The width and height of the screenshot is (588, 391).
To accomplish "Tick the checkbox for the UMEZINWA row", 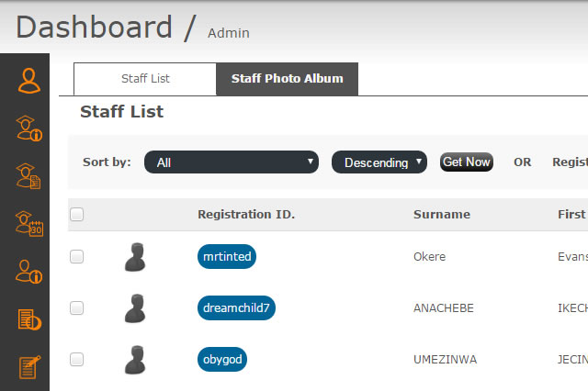I will point(77,359).
